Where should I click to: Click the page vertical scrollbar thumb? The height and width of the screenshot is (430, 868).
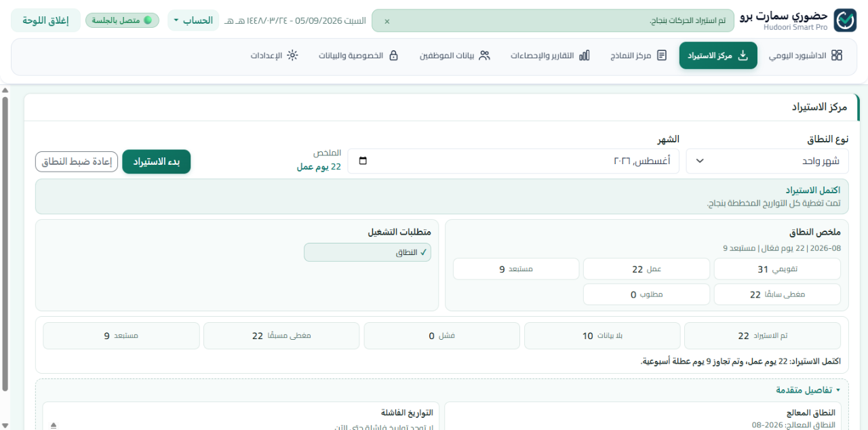tap(5, 244)
